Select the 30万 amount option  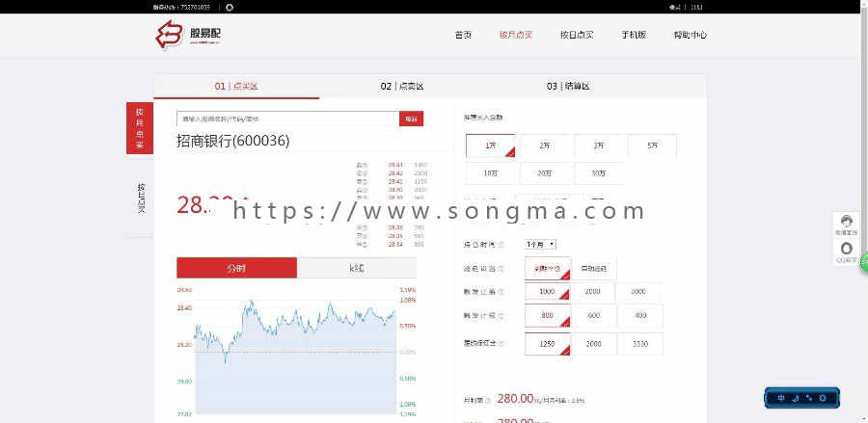598,173
